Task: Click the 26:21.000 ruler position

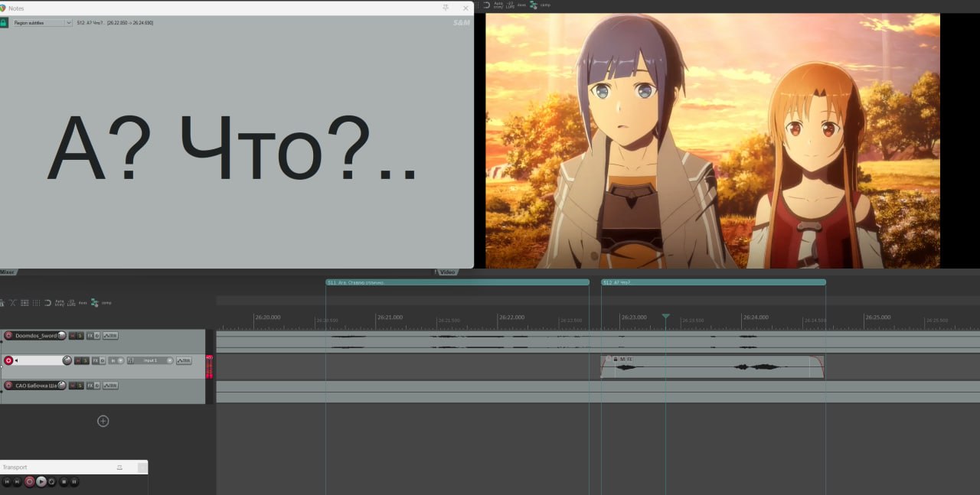Action: 390,317
